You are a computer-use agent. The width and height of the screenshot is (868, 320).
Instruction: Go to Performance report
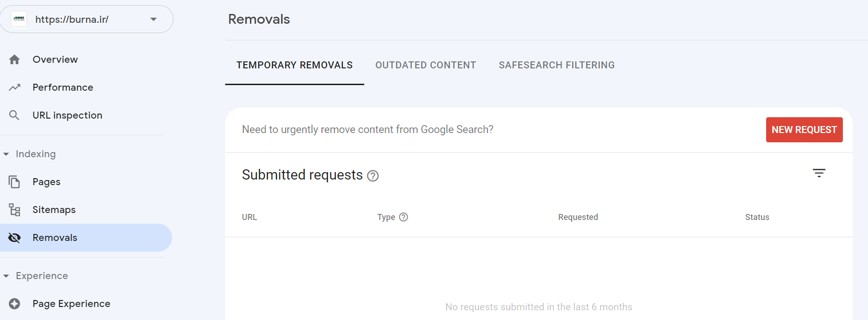coord(63,87)
